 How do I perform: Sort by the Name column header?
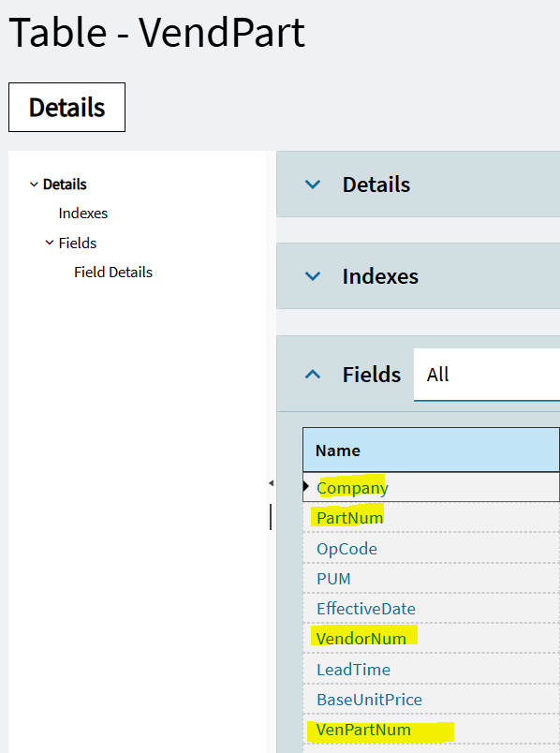[431, 450]
